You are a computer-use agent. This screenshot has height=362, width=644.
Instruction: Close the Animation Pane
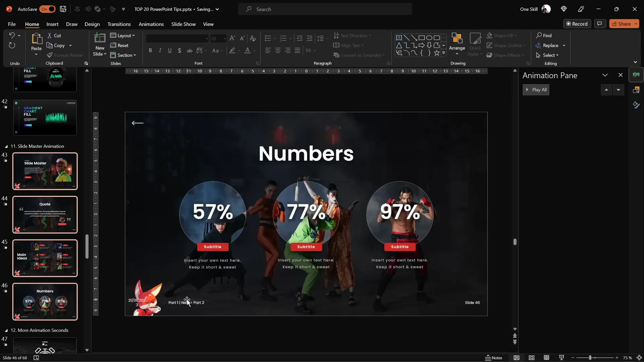[621, 75]
